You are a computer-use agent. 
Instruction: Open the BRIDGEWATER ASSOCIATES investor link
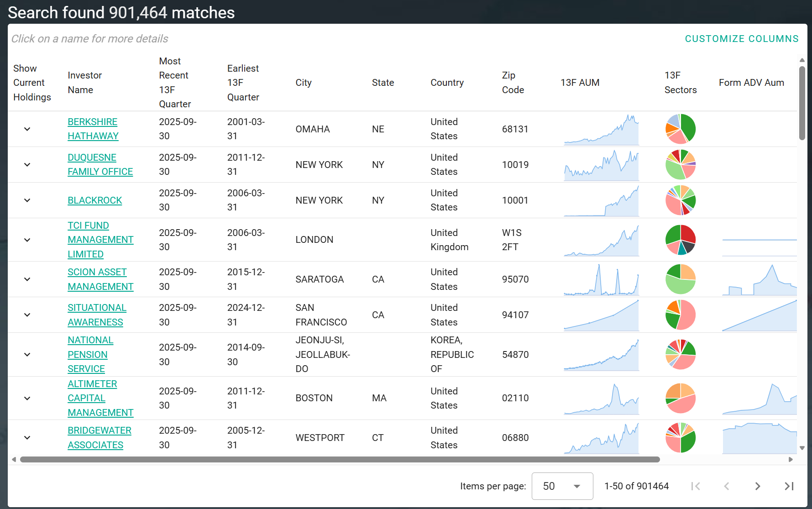click(100, 438)
